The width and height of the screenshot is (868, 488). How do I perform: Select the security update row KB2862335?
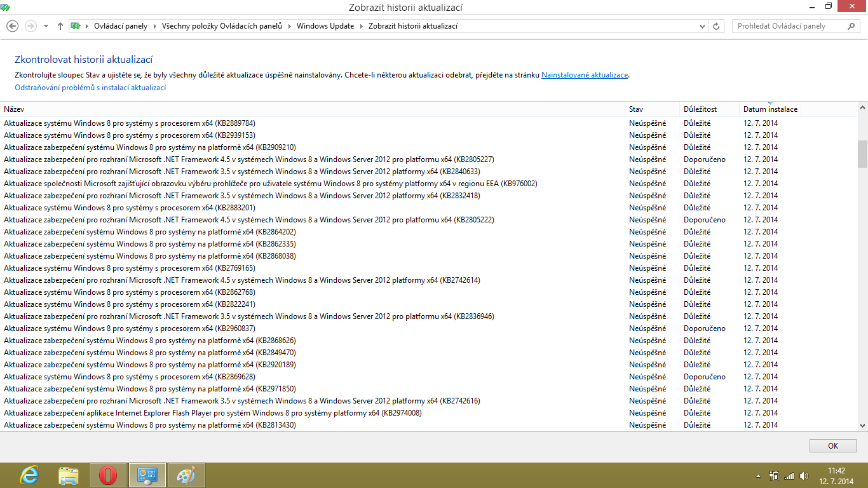coord(428,244)
